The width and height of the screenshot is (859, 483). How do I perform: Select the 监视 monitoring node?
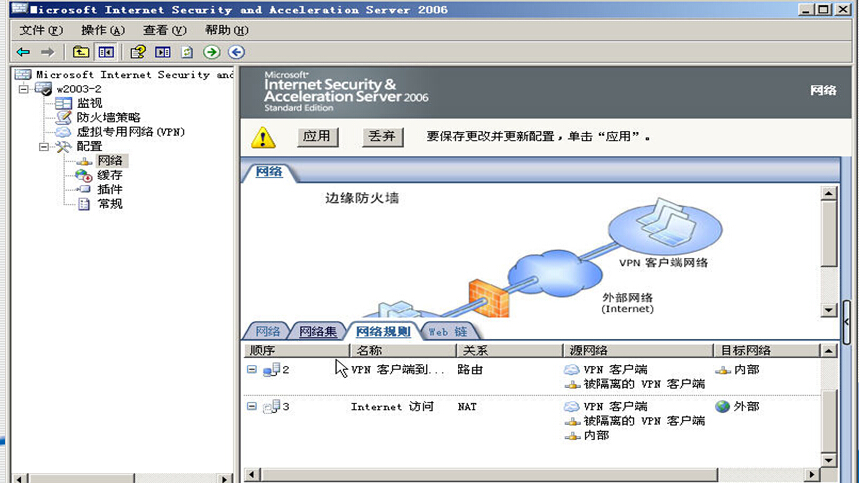(89, 103)
